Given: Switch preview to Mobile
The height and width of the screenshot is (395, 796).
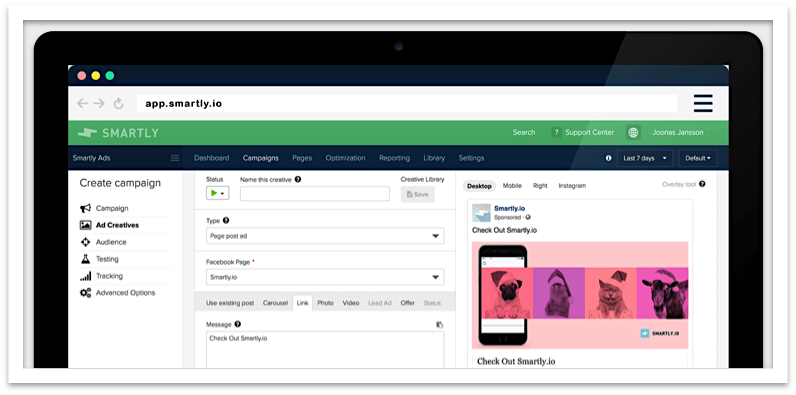Looking at the screenshot, I should [x=512, y=186].
